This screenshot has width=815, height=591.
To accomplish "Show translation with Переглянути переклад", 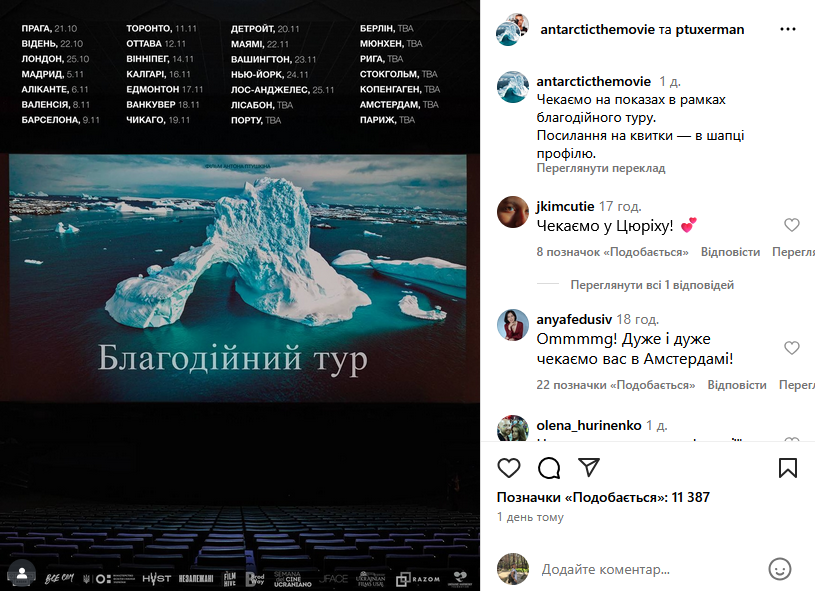I will click(600, 168).
